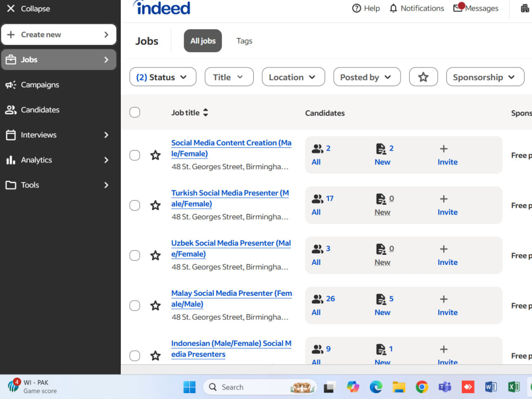Invite candidates to Uzbek Social Media Presenter
Screen dimensions: 532x399
[x=447, y=255]
